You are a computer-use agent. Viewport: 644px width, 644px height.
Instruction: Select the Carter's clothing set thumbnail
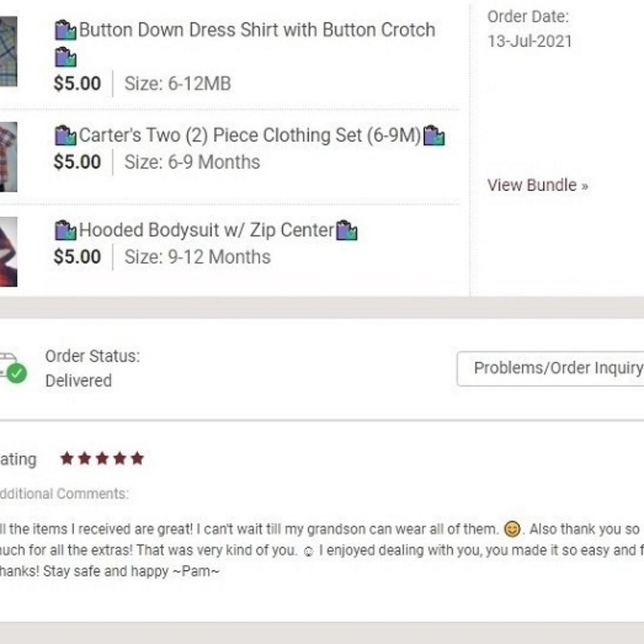click(8, 156)
